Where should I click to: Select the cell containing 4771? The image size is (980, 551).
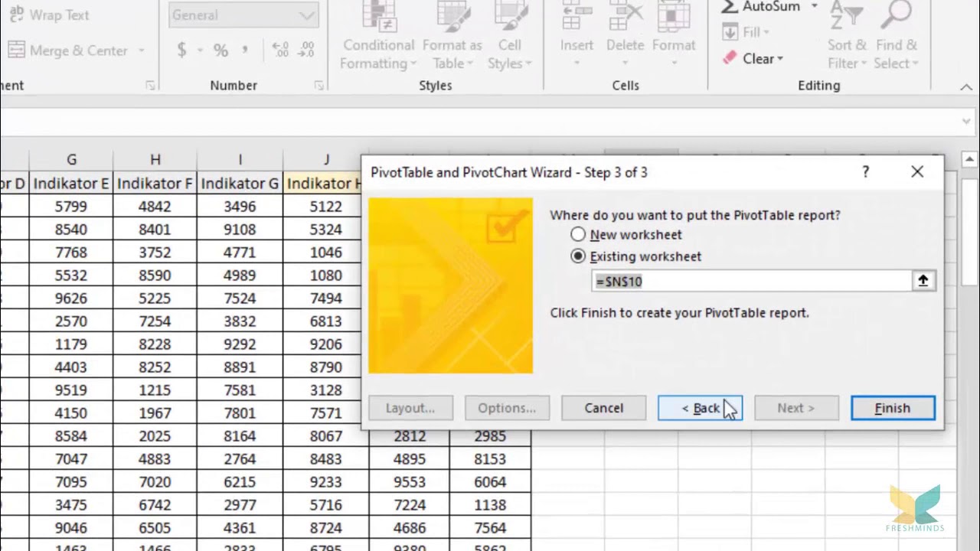click(240, 252)
